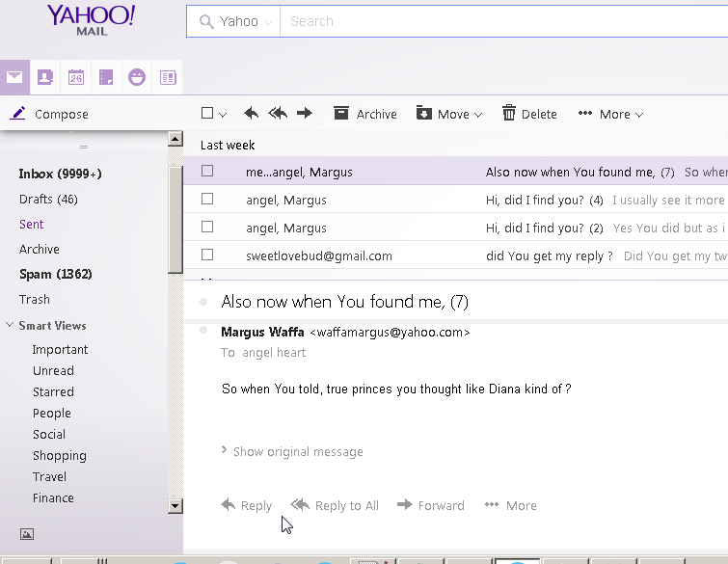
Task: Click the Compose button label
Action: [x=62, y=114]
